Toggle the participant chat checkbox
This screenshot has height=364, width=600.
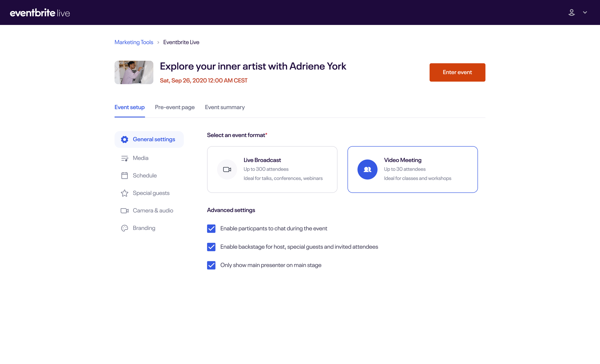[211, 229]
